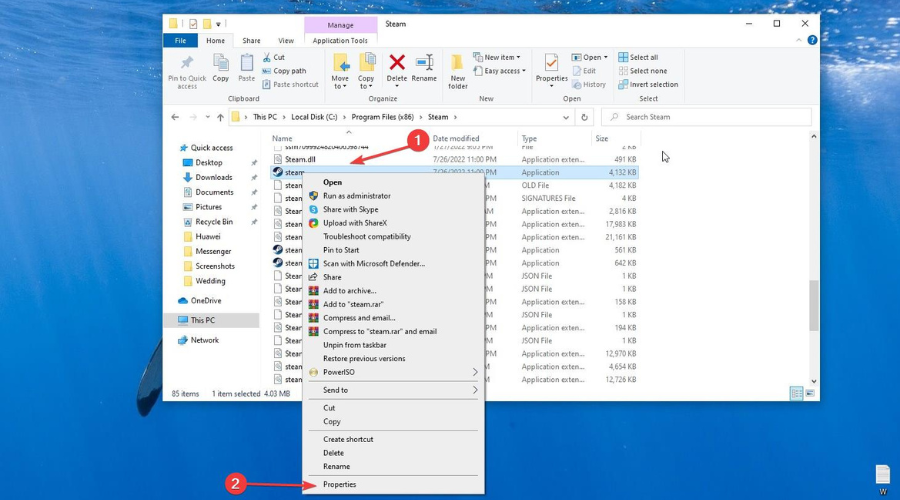Open the New item dropdown
900x500 pixels.
496,57
